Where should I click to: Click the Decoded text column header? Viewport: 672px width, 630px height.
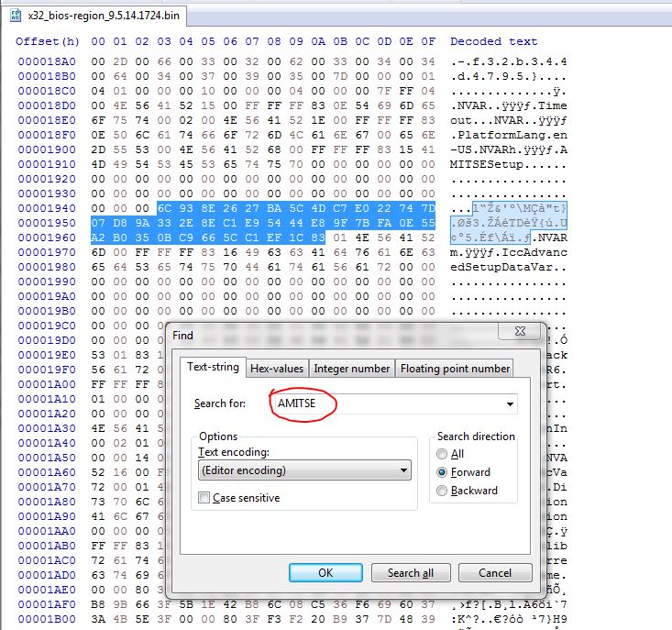click(494, 41)
